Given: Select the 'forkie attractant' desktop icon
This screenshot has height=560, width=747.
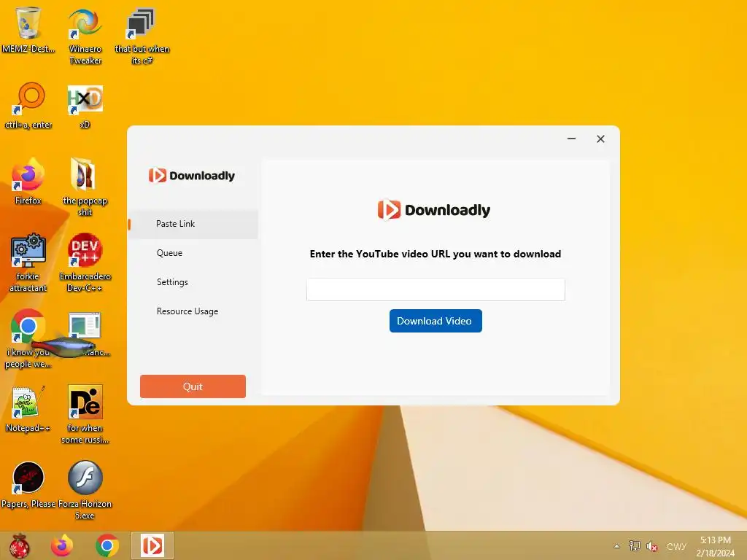Looking at the screenshot, I should [x=28, y=262].
